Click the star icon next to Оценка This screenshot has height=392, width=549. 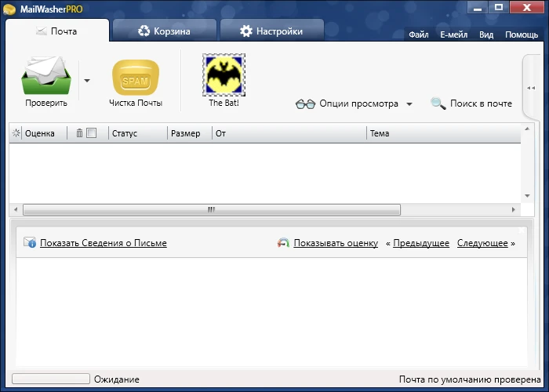point(16,133)
